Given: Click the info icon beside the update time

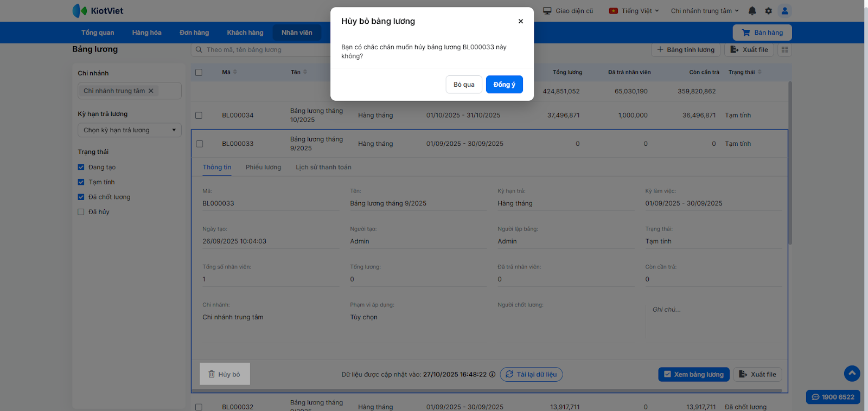Looking at the screenshot, I should (x=492, y=374).
